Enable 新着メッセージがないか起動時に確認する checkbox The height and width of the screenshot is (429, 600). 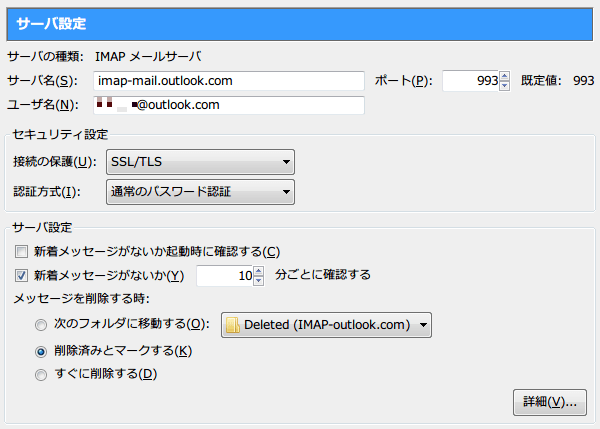pos(22,250)
